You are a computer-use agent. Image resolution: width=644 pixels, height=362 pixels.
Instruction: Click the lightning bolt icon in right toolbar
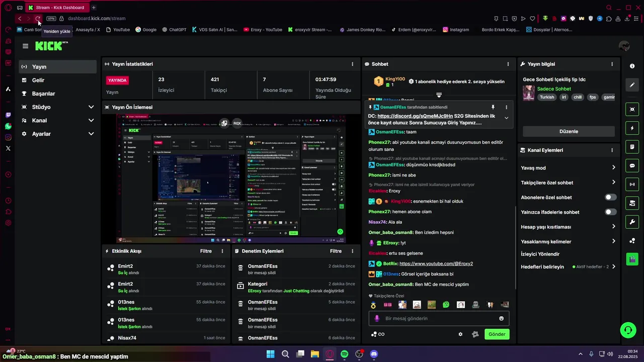click(x=632, y=128)
